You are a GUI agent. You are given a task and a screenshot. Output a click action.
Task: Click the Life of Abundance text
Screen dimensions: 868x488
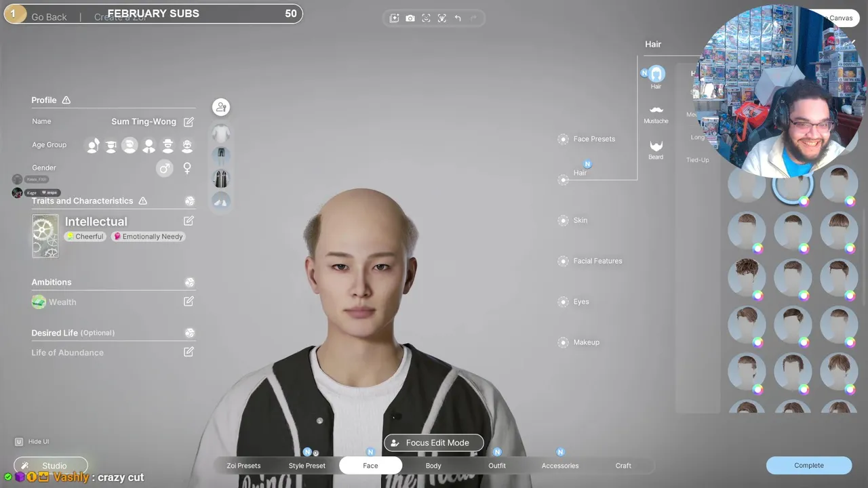67,352
